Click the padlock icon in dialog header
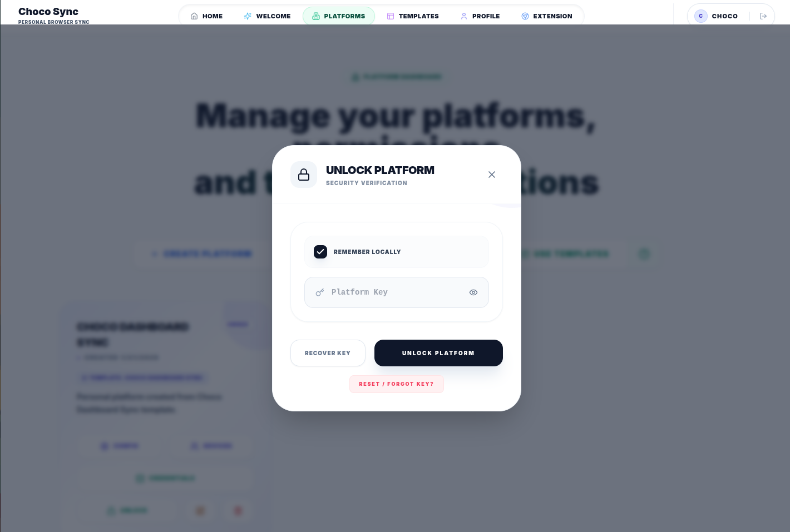 [x=304, y=175]
